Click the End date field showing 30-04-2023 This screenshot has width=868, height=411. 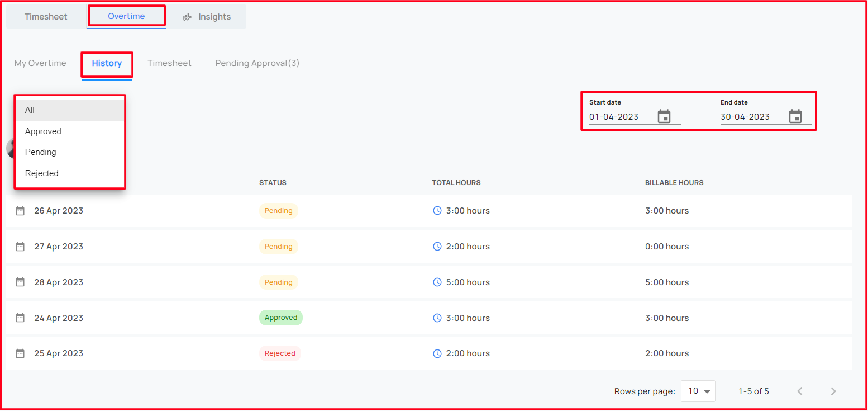pos(766,117)
